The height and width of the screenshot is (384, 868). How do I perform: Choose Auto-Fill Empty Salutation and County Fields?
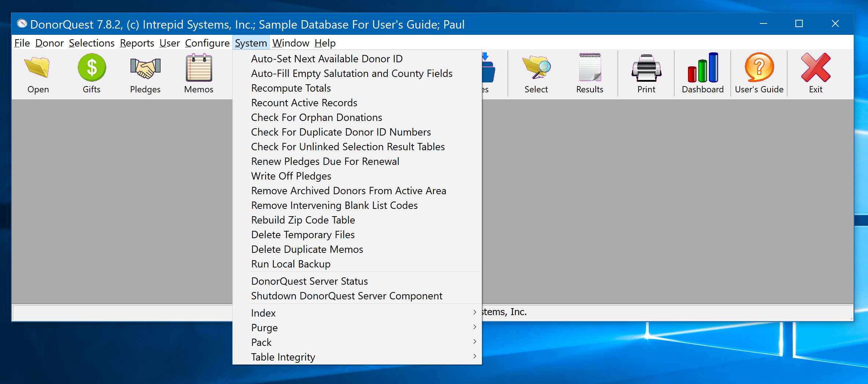tap(357, 73)
